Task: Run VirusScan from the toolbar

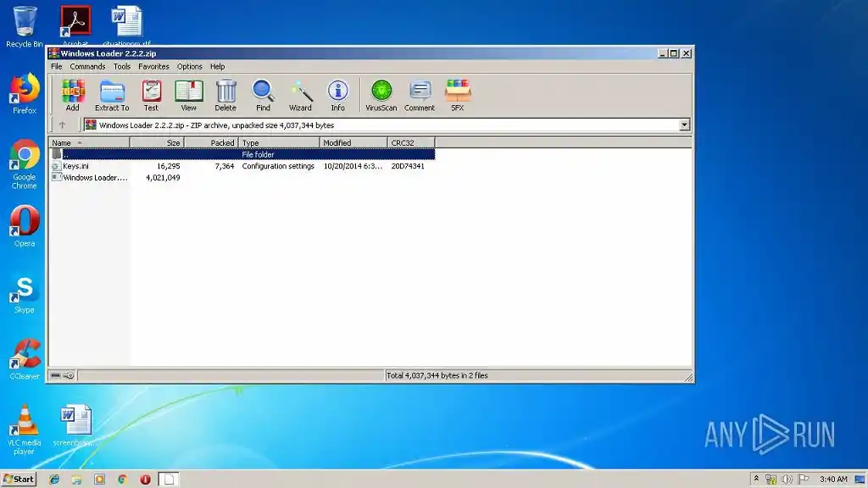Action: tap(381, 93)
